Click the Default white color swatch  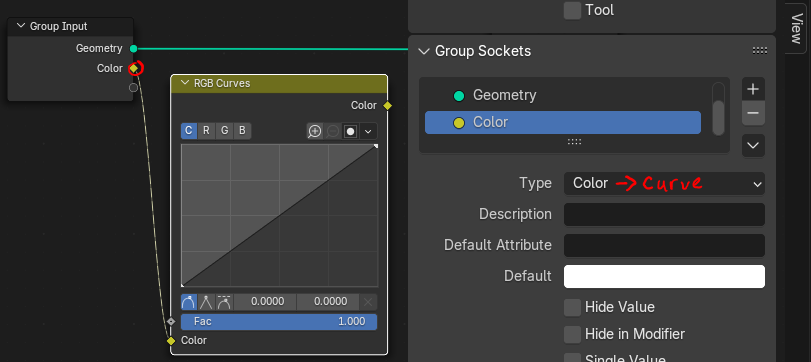point(664,276)
